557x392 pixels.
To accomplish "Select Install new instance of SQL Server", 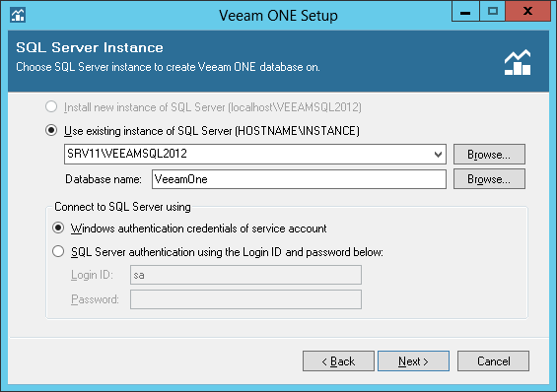I will coord(51,106).
